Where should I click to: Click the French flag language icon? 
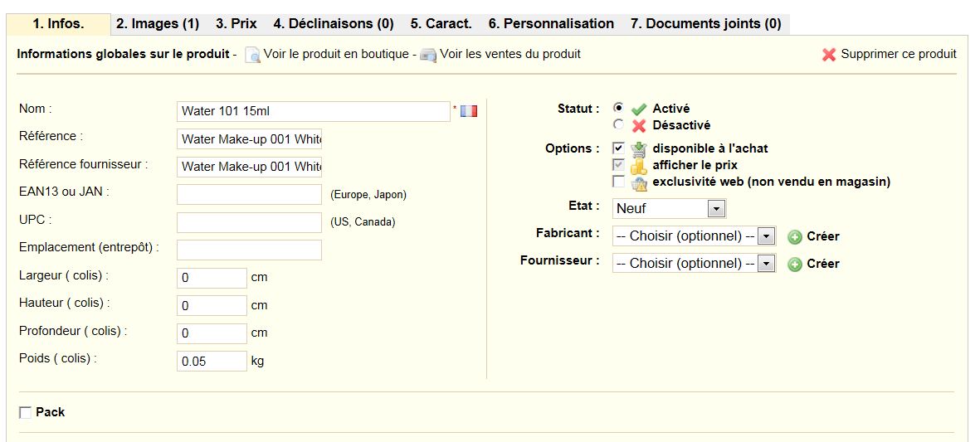[468, 111]
